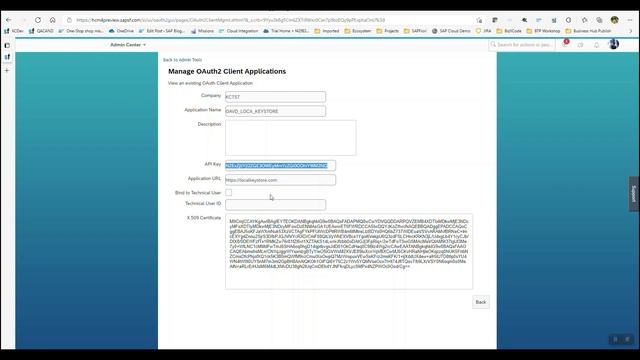640x360 pixels.
Task: Click the browser address bar URL
Action: [x=231, y=20]
